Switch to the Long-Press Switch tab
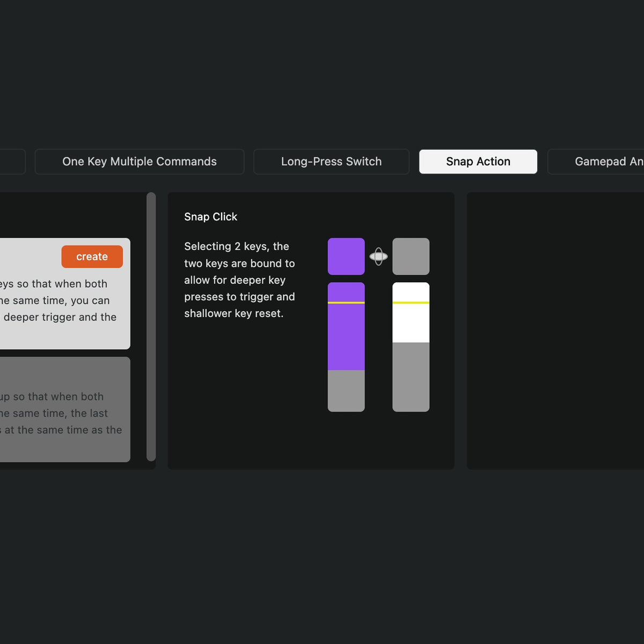This screenshot has width=644, height=644. (x=331, y=162)
